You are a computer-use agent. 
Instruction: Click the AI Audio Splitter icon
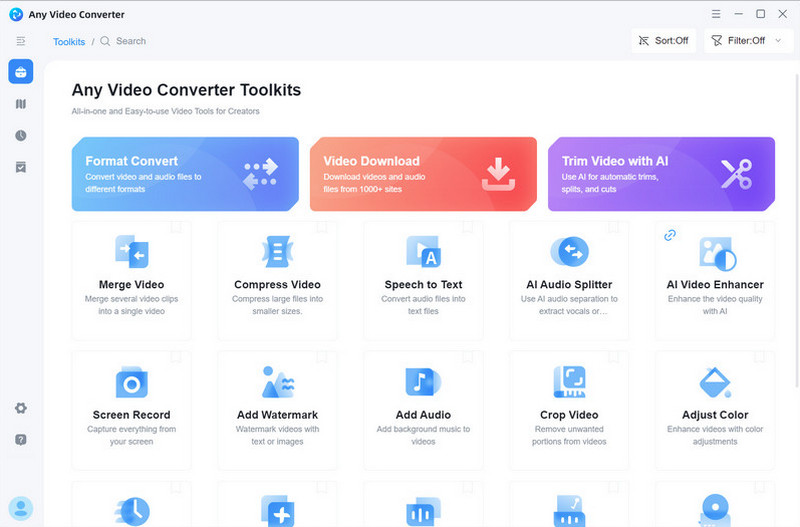coord(569,252)
